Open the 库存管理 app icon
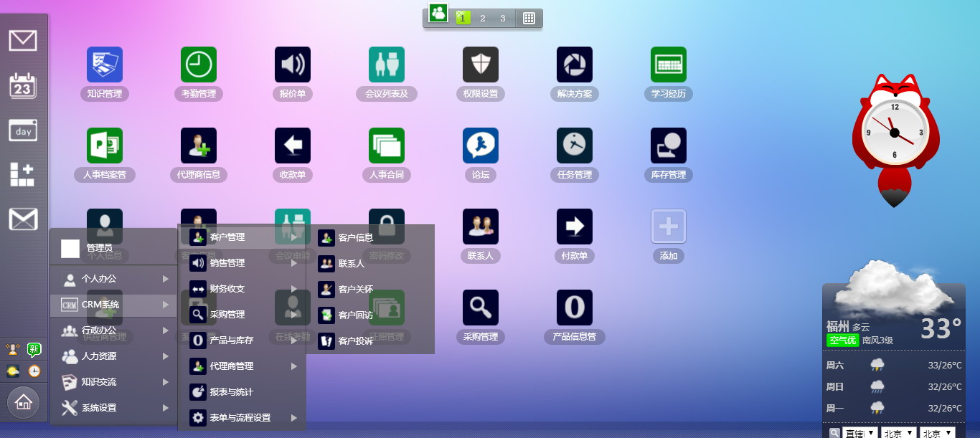The height and width of the screenshot is (438, 980). click(669, 146)
